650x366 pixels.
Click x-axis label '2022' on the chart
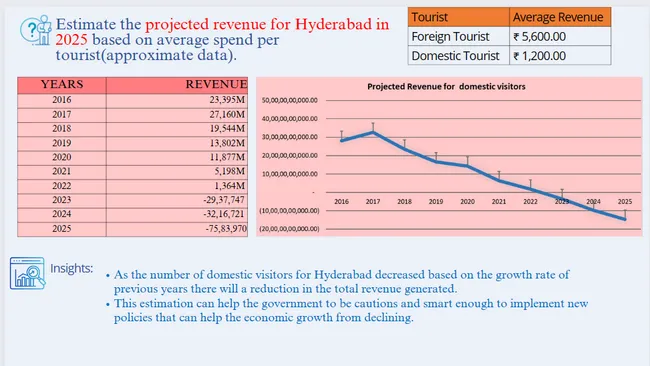click(531, 202)
